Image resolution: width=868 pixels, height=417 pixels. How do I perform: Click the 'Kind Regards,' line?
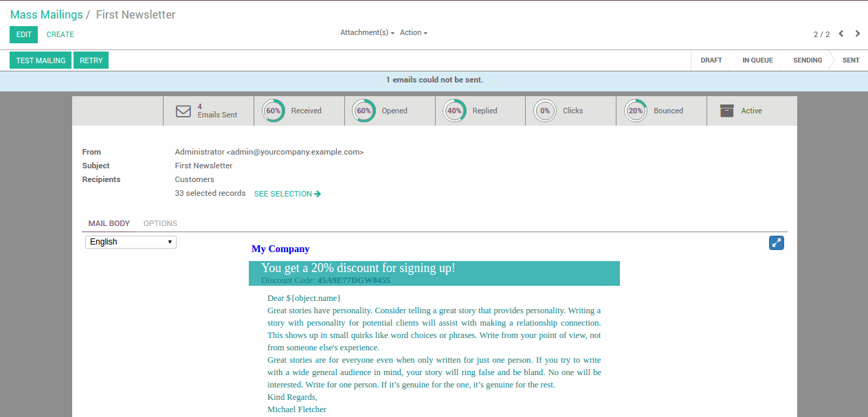292,397
